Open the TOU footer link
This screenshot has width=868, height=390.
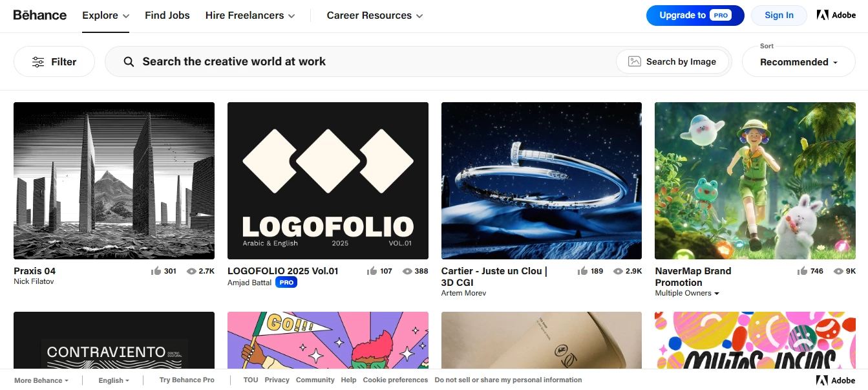tap(251, 380)
